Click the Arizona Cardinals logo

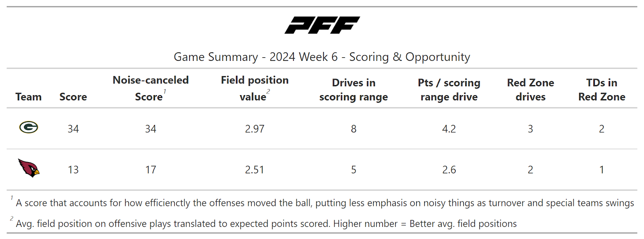click(x=29, y=168)
